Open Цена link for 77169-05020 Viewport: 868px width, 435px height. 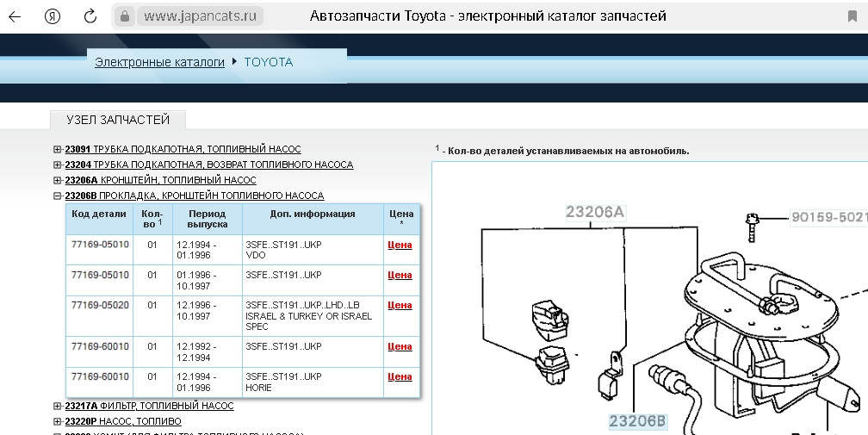(400, 305)
